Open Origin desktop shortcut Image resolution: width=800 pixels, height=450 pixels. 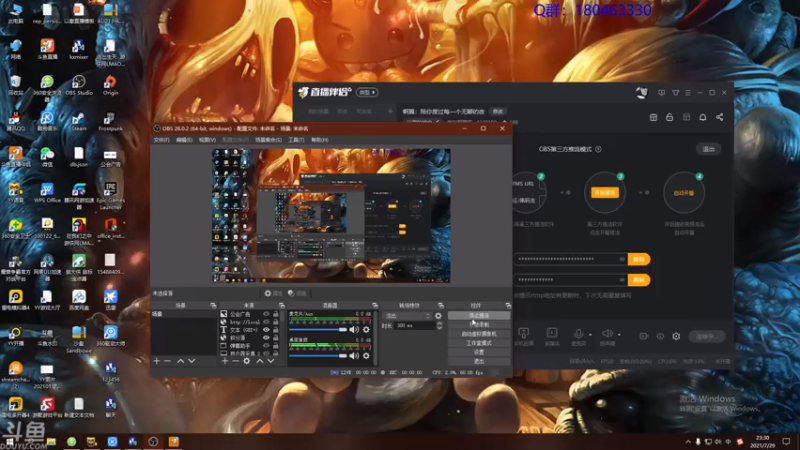click(x=110, y=85)
